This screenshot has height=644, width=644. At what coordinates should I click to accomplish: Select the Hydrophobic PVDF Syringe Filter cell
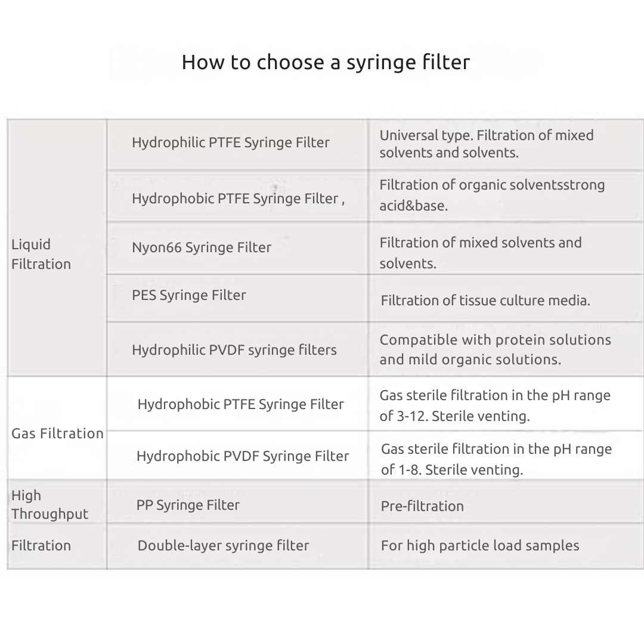click(242, 456)
